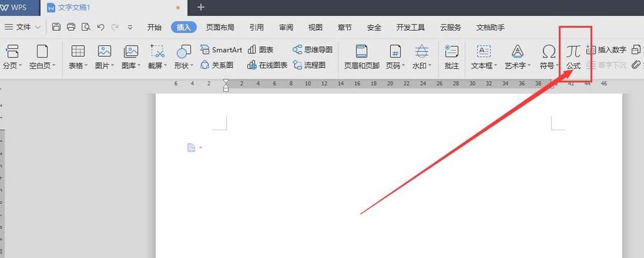Insert a chart with 图表
Image resolution: width=644 pixels, height=258 pixels.
260,50
